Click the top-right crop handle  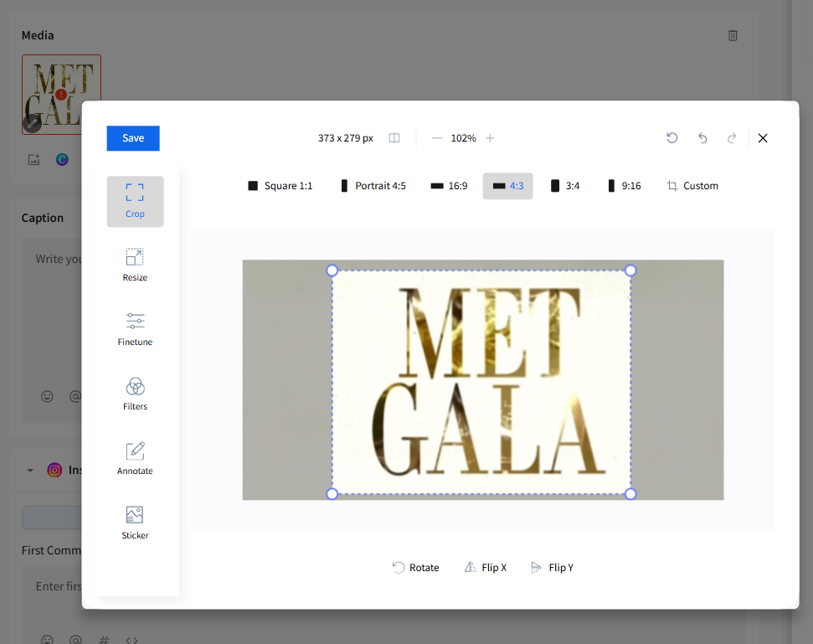[x=630, y=270]
